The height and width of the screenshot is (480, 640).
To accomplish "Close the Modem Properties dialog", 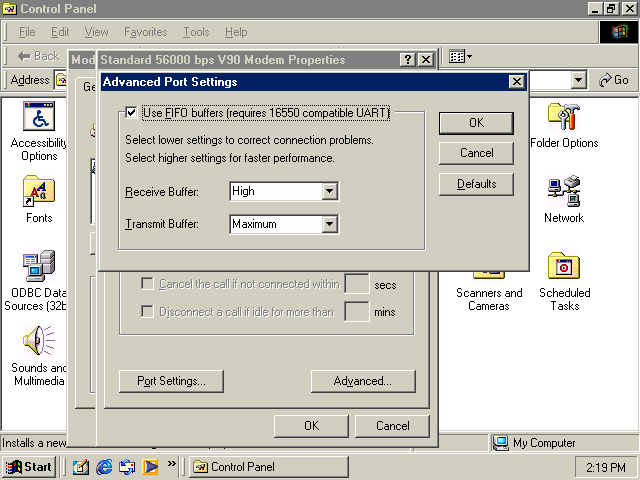I will pyautogui.click(x=426, y=60).
